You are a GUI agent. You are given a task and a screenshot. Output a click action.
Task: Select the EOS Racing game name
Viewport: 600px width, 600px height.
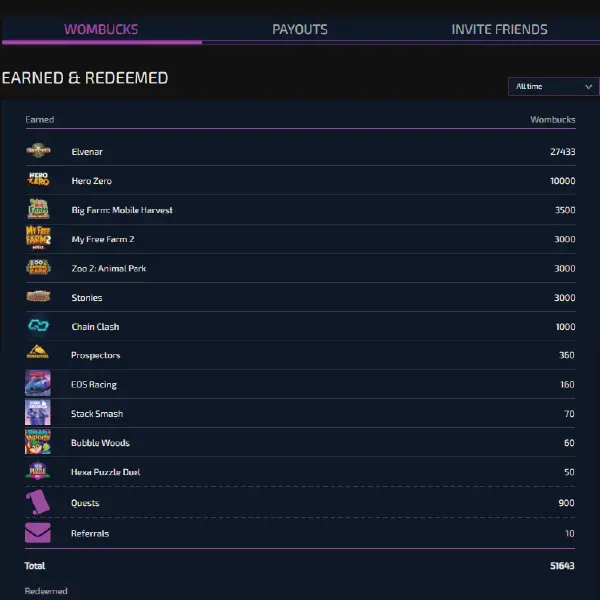click(94, 385)
